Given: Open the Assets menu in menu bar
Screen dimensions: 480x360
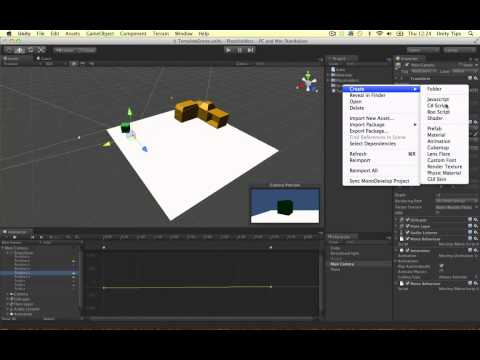Looking at the screenshot, I should point(72,34).
